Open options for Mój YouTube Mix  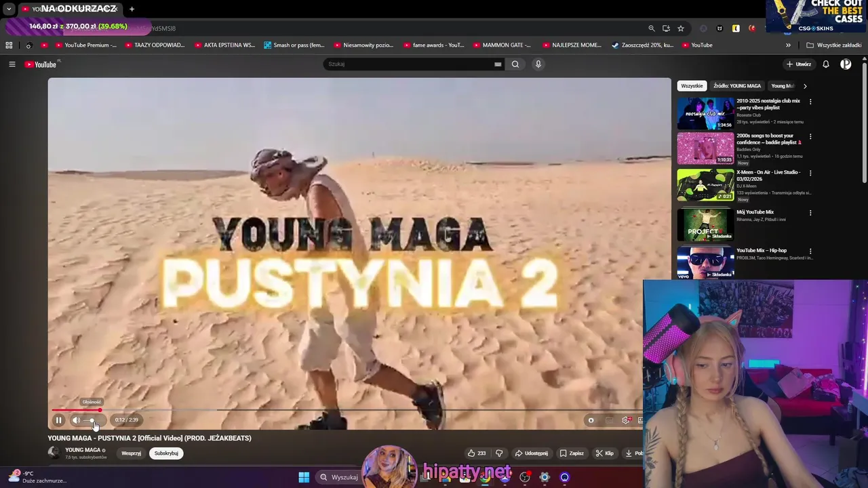[810, 213]
